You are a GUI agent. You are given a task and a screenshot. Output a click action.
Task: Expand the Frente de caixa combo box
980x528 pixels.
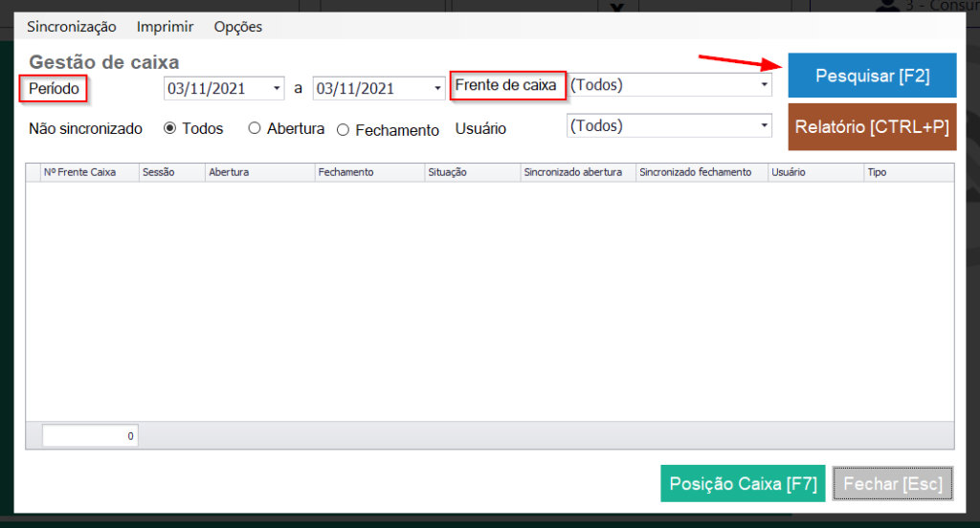pyautogui.click(x=764, y=84)
